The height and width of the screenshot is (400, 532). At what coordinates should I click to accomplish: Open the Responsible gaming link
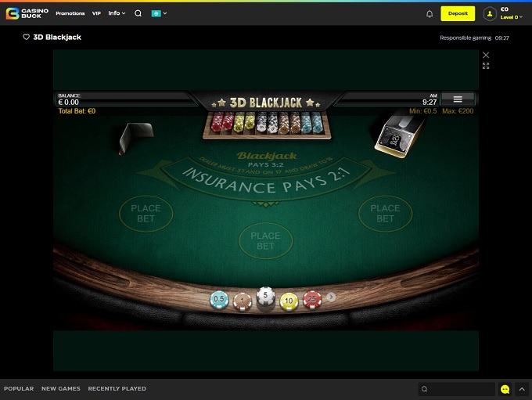pyautogui.click(x=465, y=38)
